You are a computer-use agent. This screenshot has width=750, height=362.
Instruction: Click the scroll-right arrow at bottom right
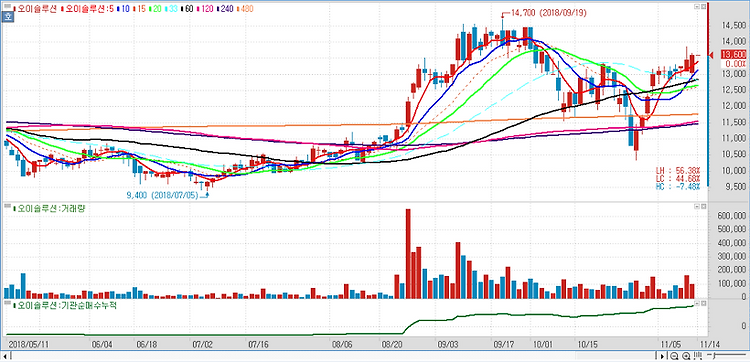pyautogui.click(x=662, y=356)
